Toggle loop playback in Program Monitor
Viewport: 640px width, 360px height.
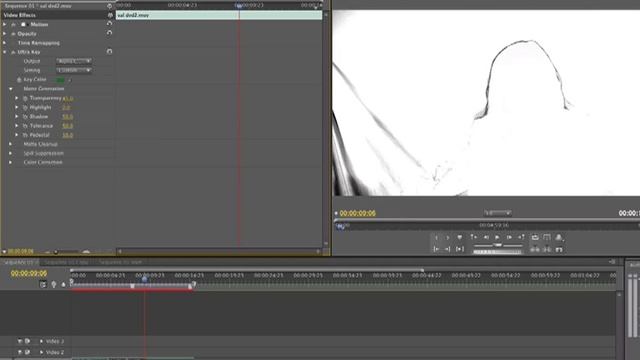[535, 237]
